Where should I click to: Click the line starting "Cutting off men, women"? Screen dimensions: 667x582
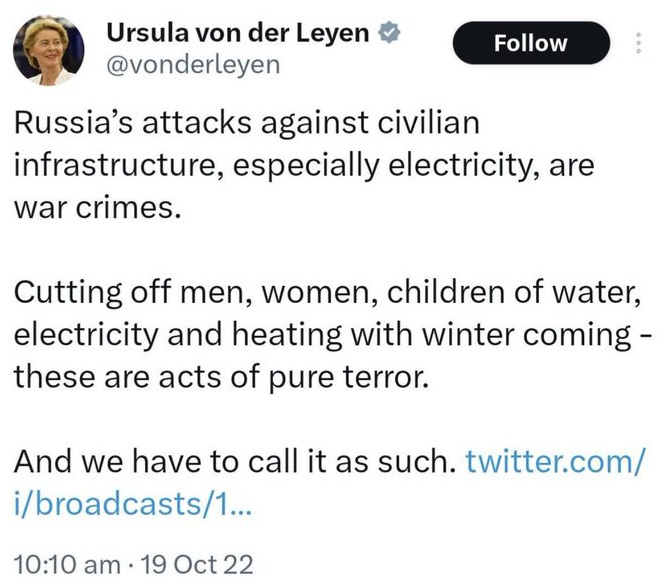pyautogui.click(x=328, y=294)
